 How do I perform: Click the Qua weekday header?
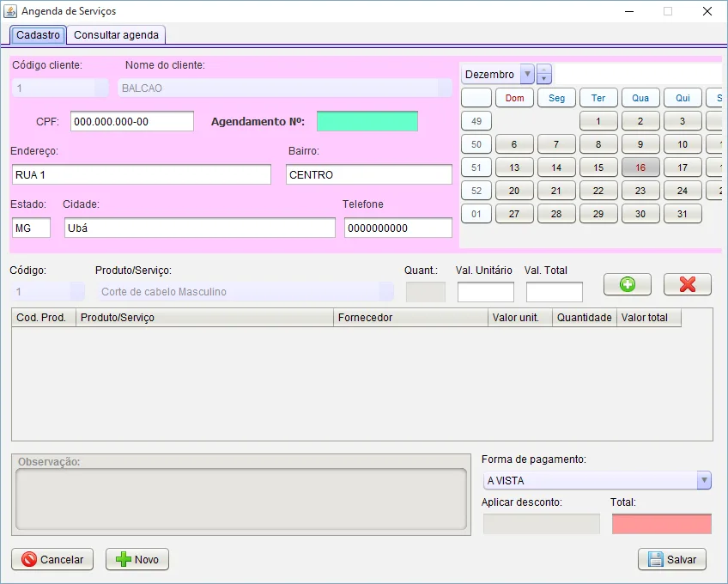(640, 98)
